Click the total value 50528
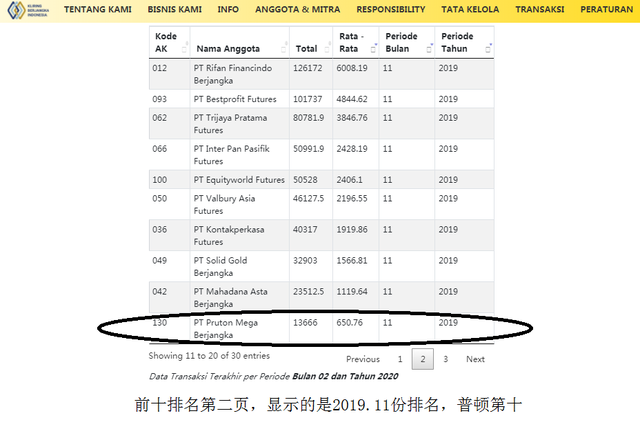Viewport: 640px width, 429px height. (305, 180)
